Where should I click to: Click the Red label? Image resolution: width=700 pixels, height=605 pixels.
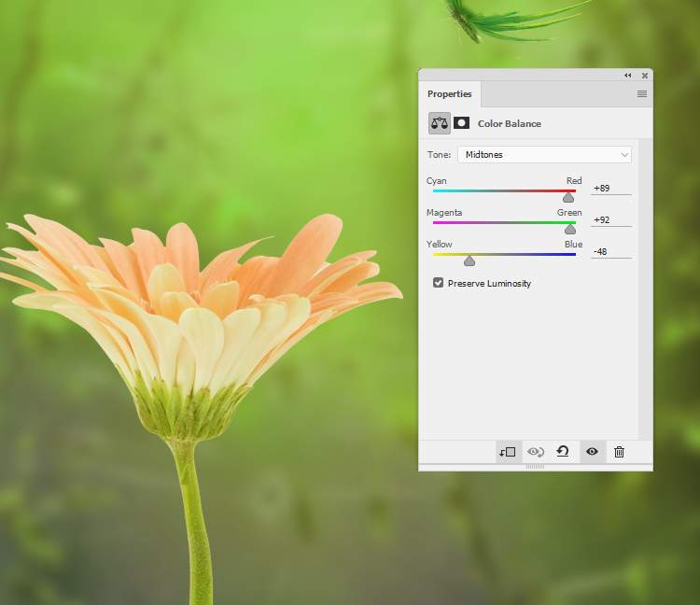(x=574, y=180)
